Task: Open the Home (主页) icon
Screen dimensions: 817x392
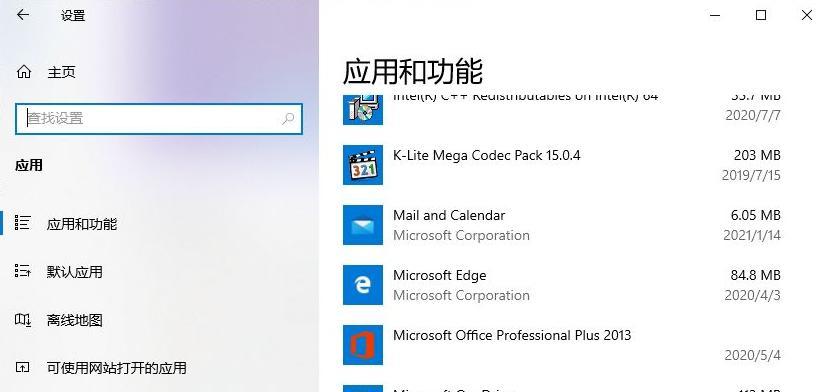Action: point(24,71)
